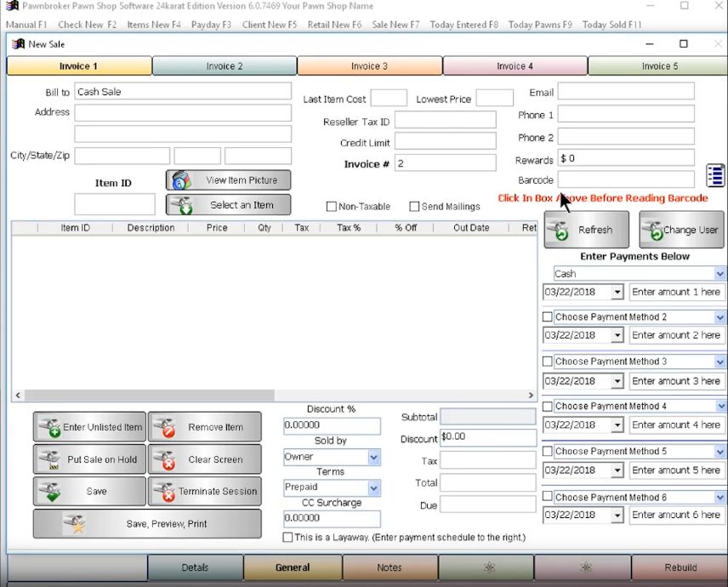Switch to the Invoice 3 tab
Image resolution: width=728 pixels, height=587 pixels.
370,66
